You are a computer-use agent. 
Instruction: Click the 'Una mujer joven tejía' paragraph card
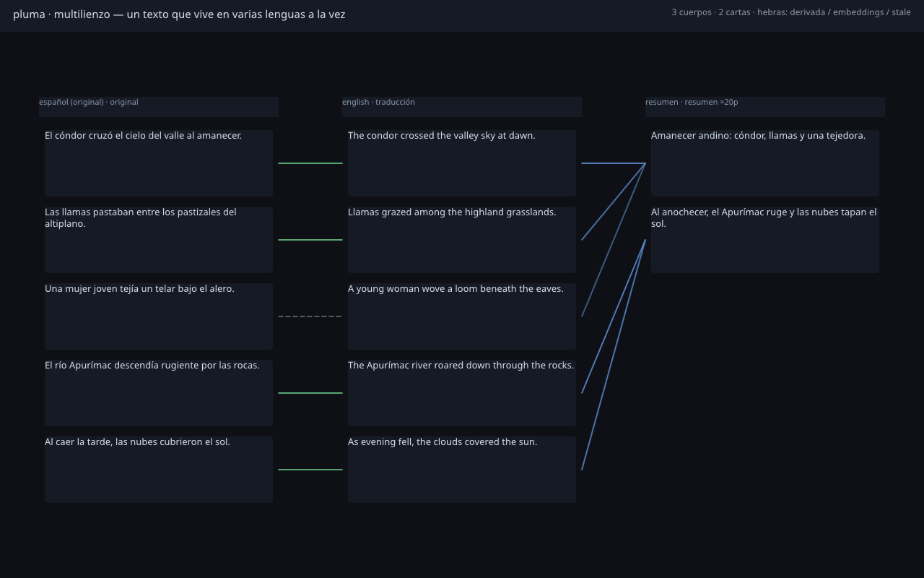click(x=159, y=316)
